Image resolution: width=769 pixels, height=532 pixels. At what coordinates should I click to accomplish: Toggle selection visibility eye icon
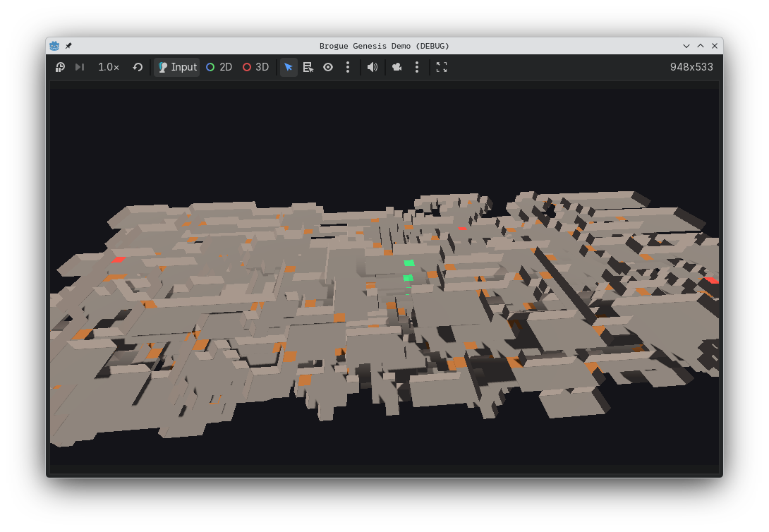(x=328, y=67)
